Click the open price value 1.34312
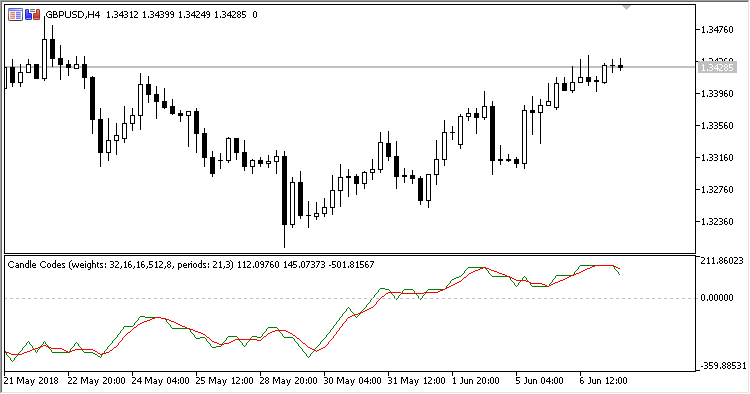The height and width of the screenshot is (394, 750). 122,15
